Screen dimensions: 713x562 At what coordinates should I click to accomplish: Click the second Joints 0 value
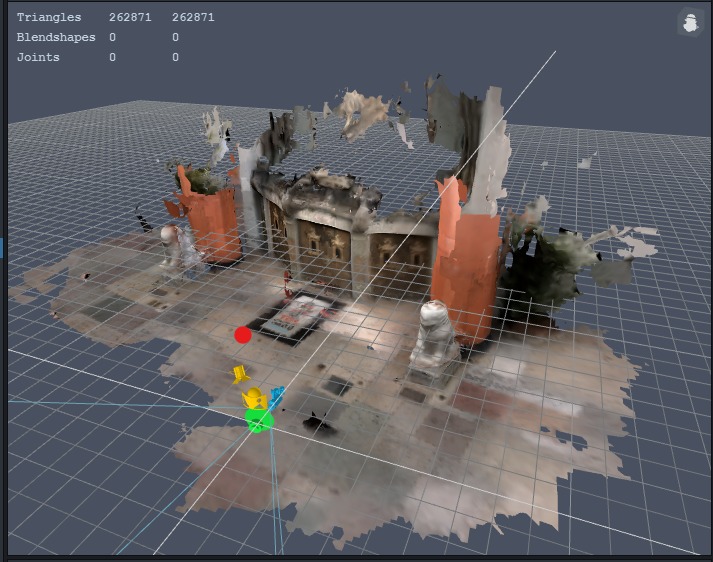click(x=175, y=57)
